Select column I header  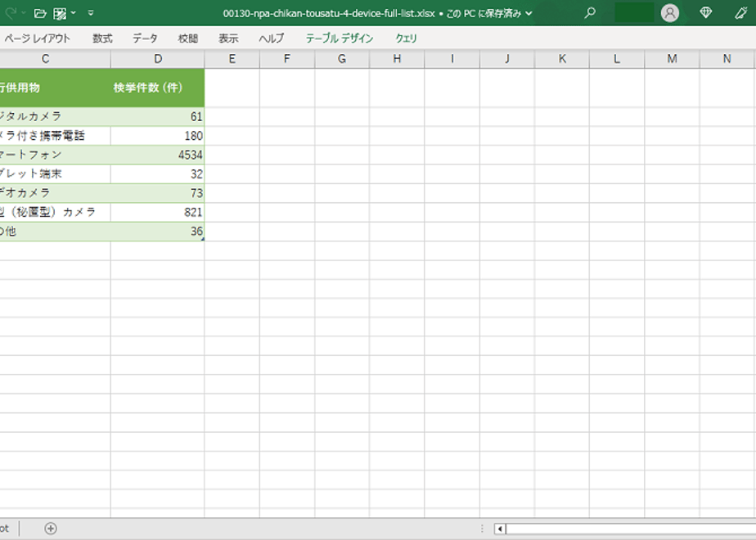pos(452,59)
